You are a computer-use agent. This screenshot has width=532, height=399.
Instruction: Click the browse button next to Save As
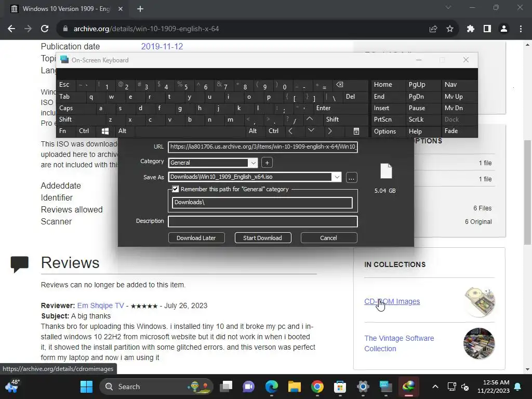point(352,178)
